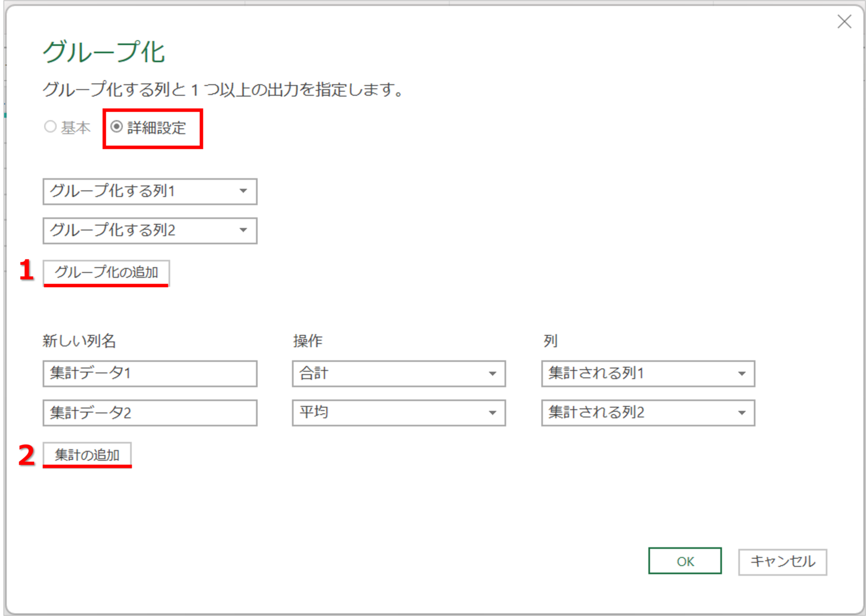866x616 pixels.
Task: Open the 平均 operation dropdown
Action: click(399, 413)
